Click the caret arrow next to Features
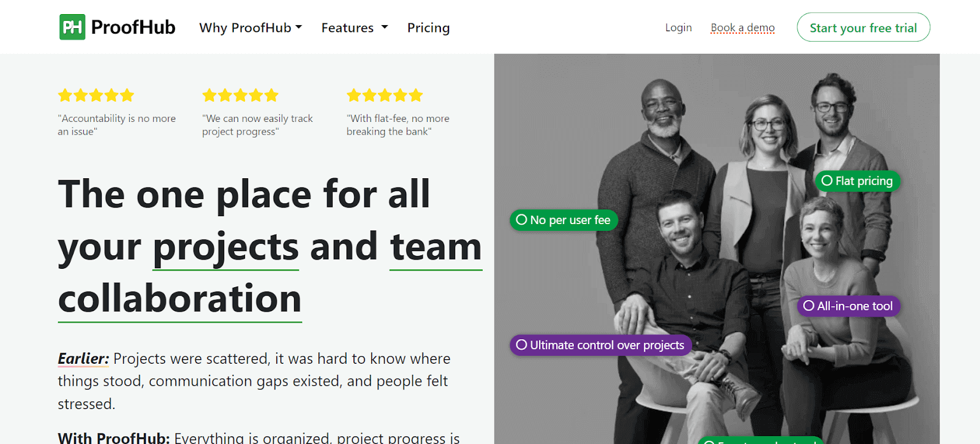The image size is (980, 444). click(385, 27)
